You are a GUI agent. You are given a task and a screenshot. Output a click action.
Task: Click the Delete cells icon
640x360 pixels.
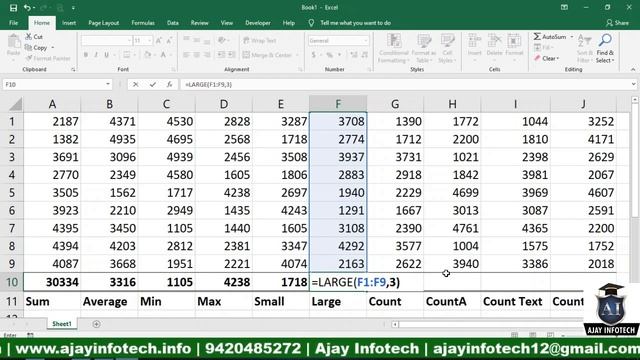coord(494,41)
